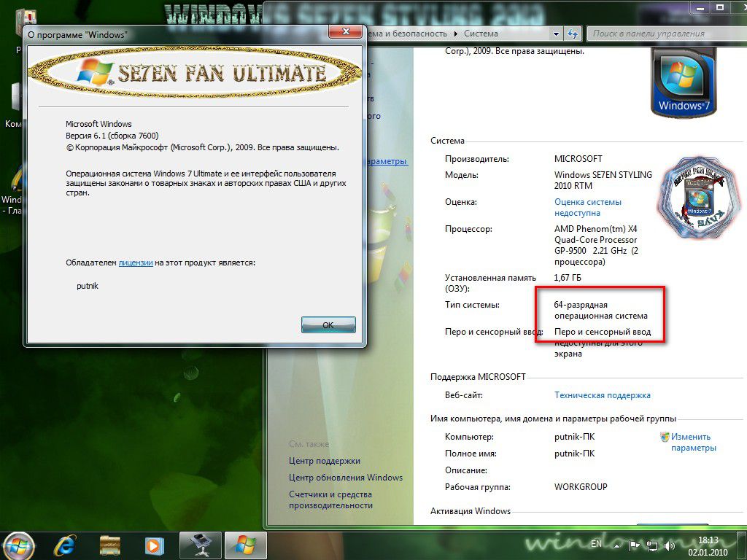Viewport: 747px width, 560px height.
Task: Click the version text 6.1 build 7600
Action: pyautogui.click(x=112, y=135)
